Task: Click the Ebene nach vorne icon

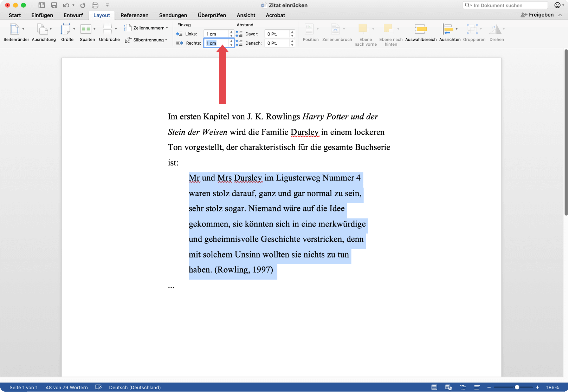Action: click(363, 29)
